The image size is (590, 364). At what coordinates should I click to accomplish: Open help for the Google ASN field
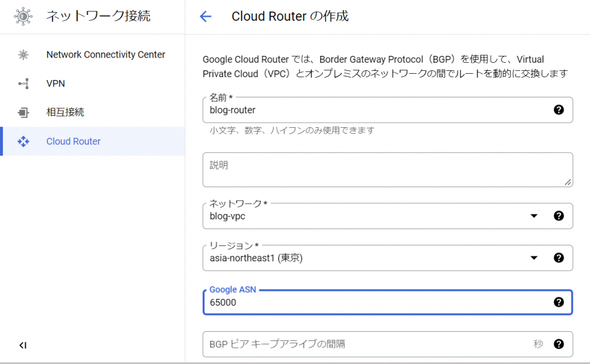tap(559, 302)
